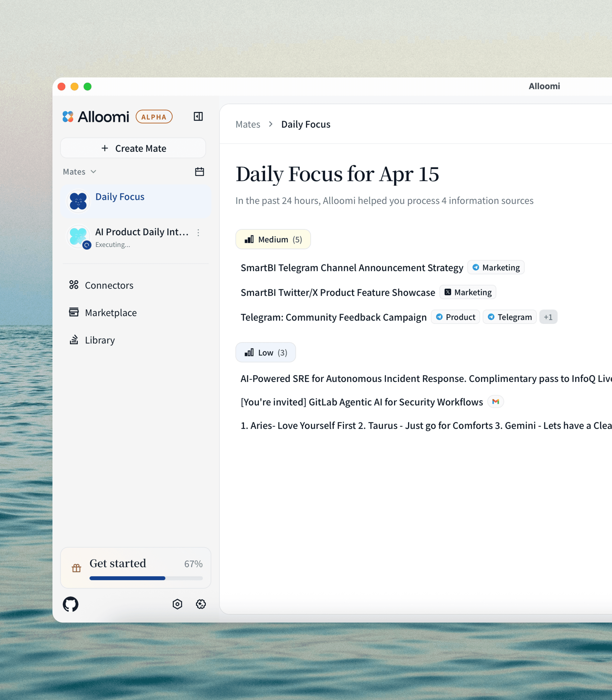Image resolution: width=612 pixels, height=700 pixels.
Task: Expand the +1 extra tags badge
Action: pyautogui.click(x=548, y=317)
